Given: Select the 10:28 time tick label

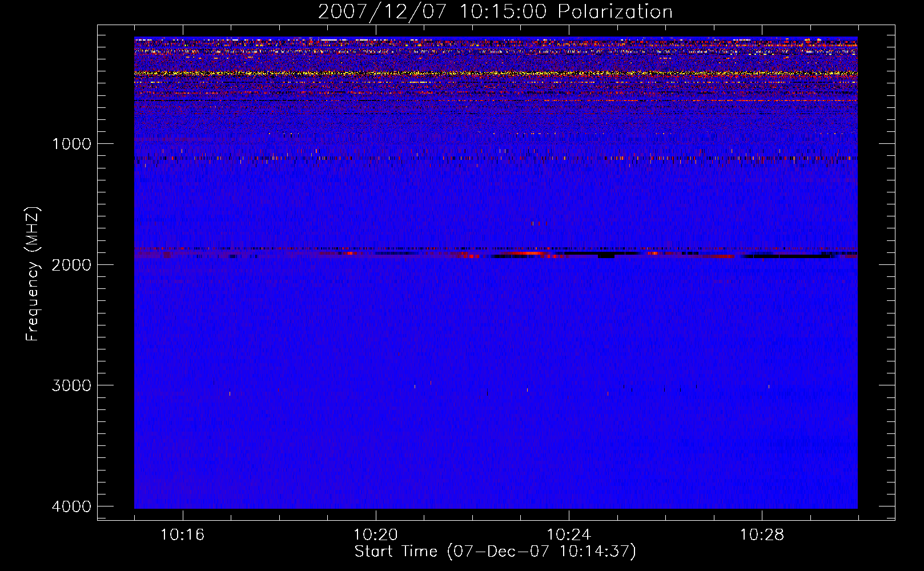Looking at the screenshot, I should [762, 535].
